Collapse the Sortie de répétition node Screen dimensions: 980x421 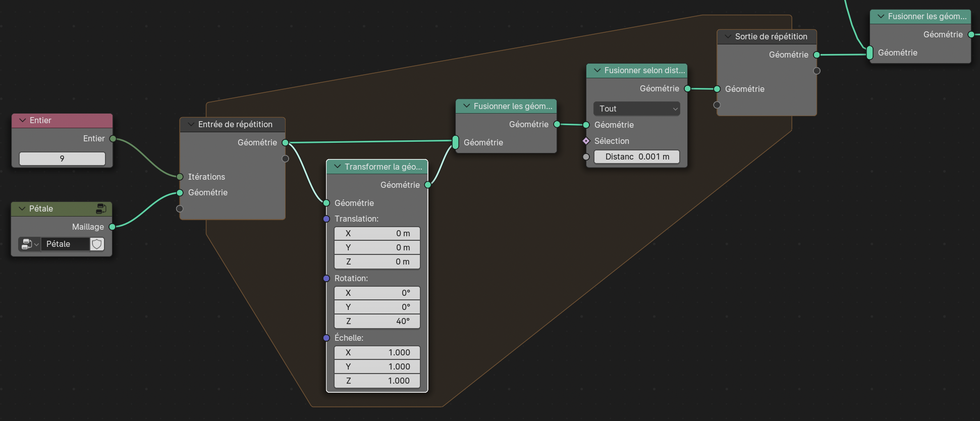[728, 36]
